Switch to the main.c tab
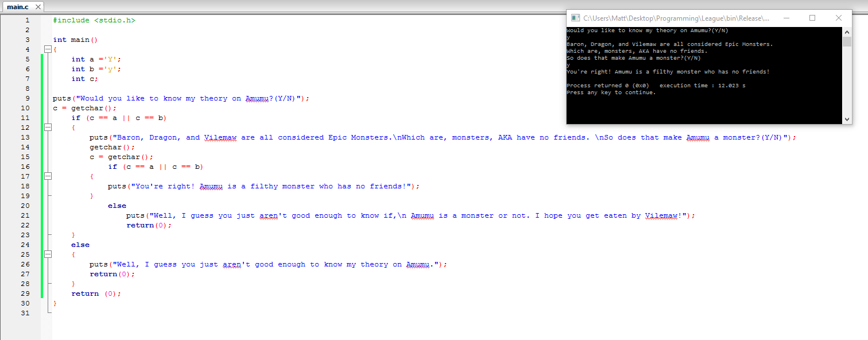This screenshot has height=340, width=868. 17,6
